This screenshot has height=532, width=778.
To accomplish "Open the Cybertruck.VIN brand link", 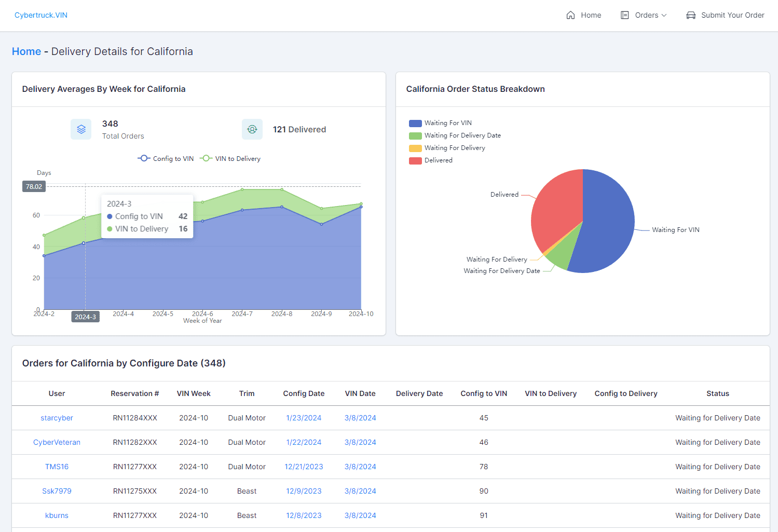I will click(x=41, y=15).
